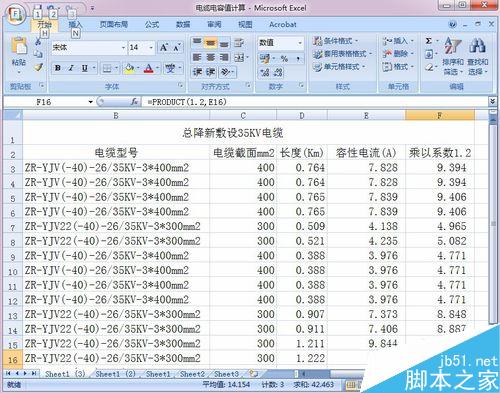The width and height of the screenshot is (500, 393).
Task: Click the Fill down icon
Action: click(429, 54)
